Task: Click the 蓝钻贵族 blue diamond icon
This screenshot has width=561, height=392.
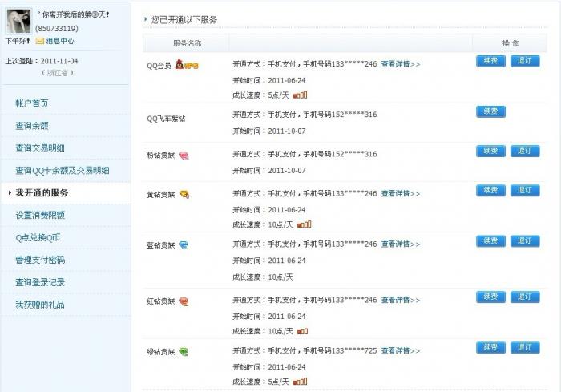Action: [184, 245]
